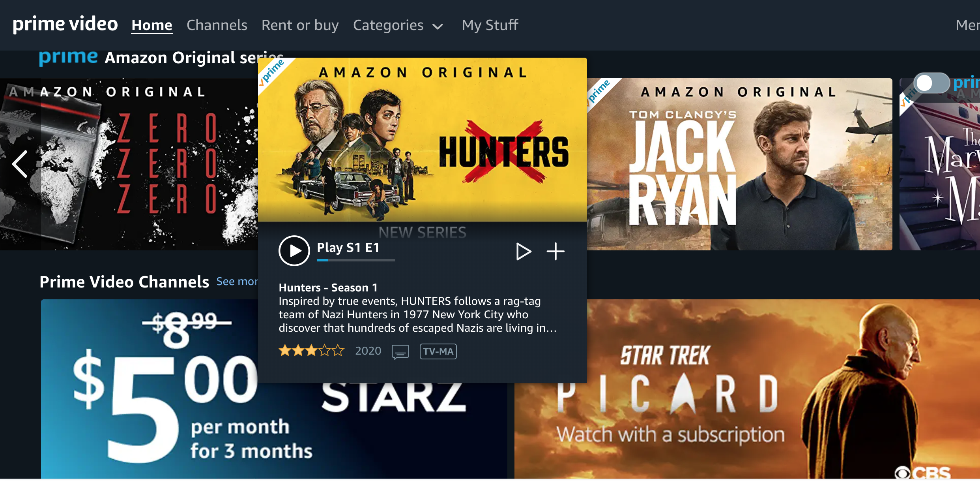Open the Channels menu item
The height and width of the screenshot is (481, 980).
(x=216, y=25)
